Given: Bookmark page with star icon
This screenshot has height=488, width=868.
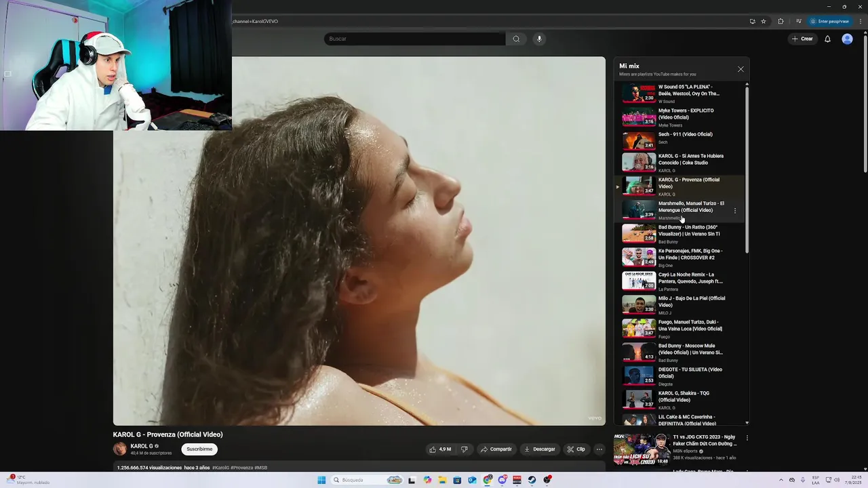Looking at the screenshot, I should coord(764,21).
